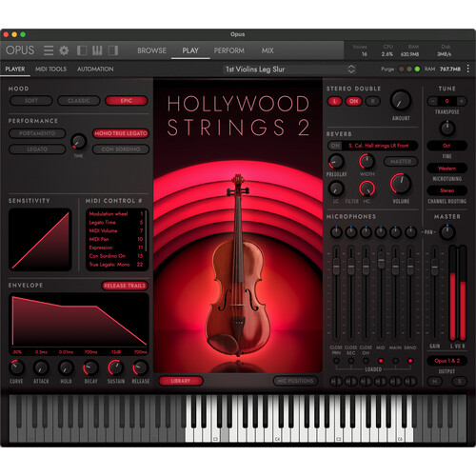This screenshot has height=476, width=476.
Task: Select the Soft mood
Action: (31, 101)
